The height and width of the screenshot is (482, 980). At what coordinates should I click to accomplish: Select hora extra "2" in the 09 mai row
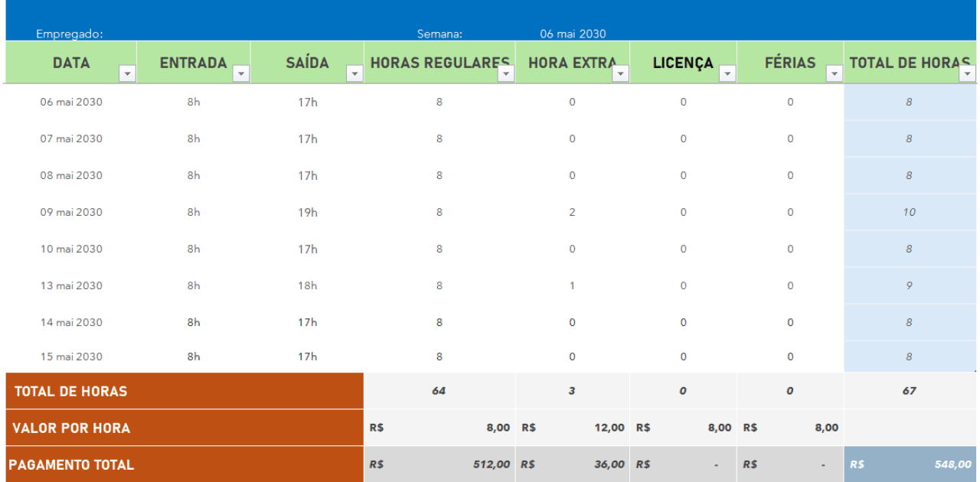573,212
